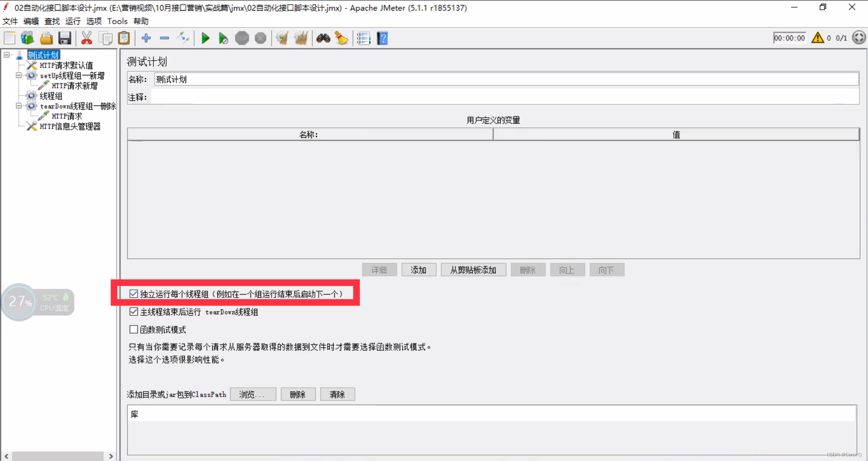This screenshot has height=461, width=868.
Task: Click the variables 删除 button
Action: [528, 270]
